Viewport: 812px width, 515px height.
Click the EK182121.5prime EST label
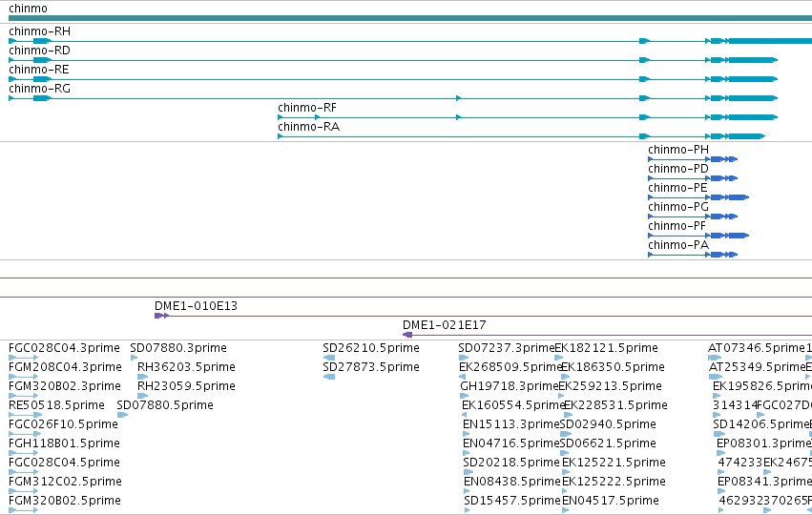(x=607, y=348)
